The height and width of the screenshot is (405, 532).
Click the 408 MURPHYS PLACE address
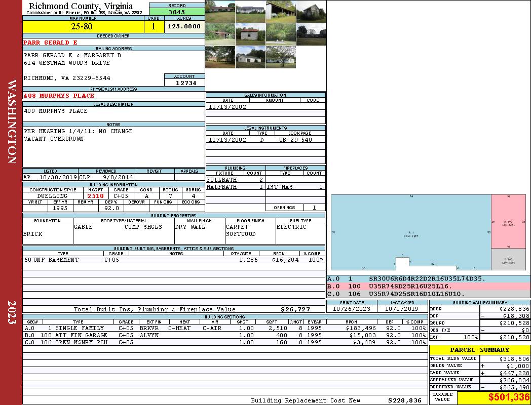[59, 96]
